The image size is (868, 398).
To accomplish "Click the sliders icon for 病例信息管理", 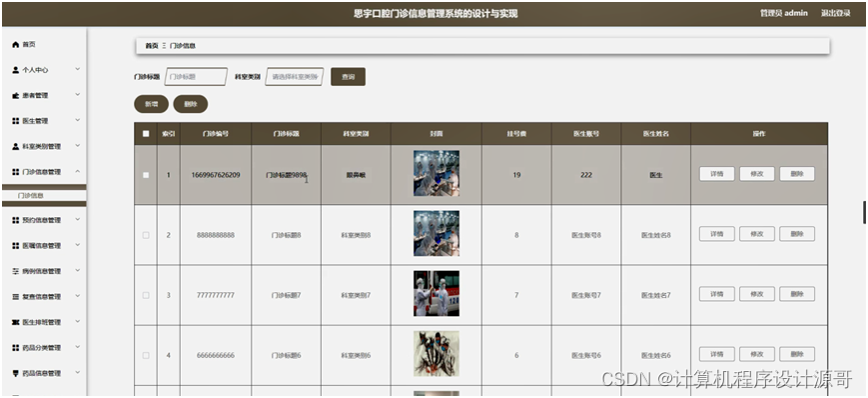I will 16,271.
